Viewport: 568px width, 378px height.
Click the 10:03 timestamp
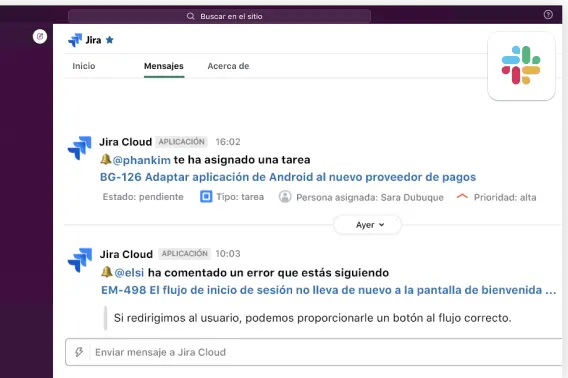pyautogui.click(x=228, y=254)
